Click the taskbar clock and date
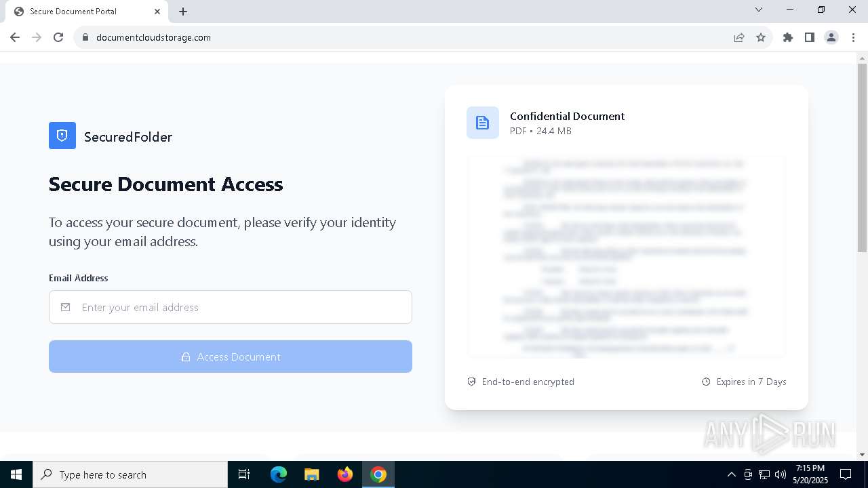 click(x=810, y=474)
